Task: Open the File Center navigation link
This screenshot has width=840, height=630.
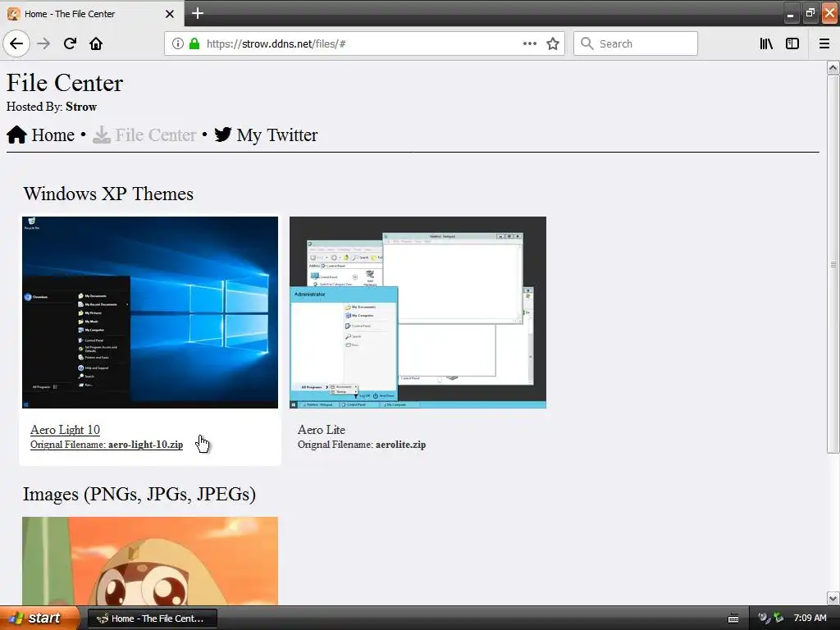Action: (x=155, y=135)
